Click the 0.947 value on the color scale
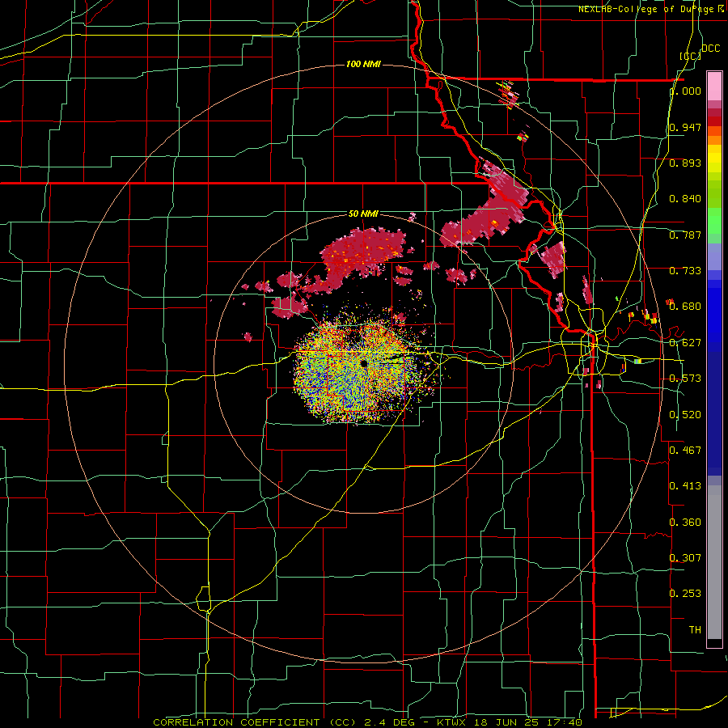Viewport: 728px width, 728px height. pyautogui.click(x=685, y=127)
